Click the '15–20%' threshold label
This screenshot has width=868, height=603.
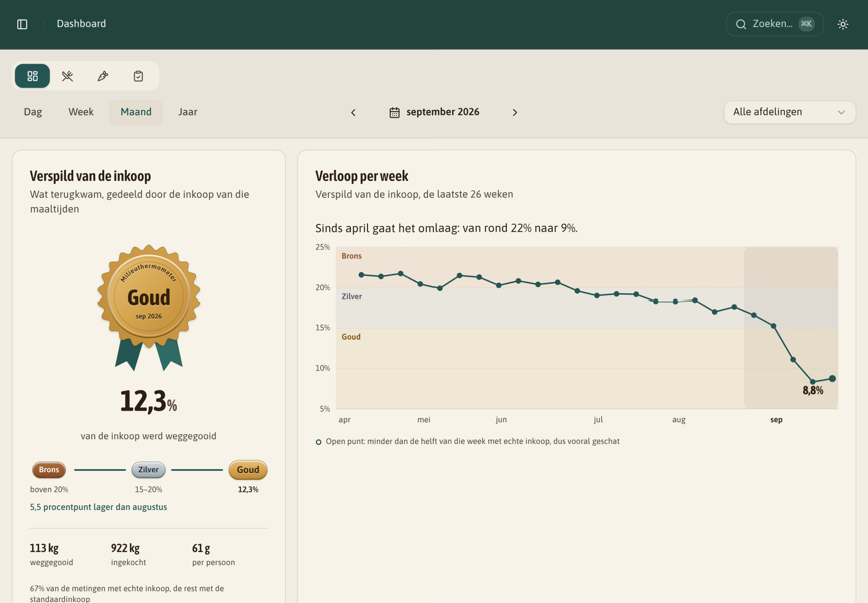point(148,490)
